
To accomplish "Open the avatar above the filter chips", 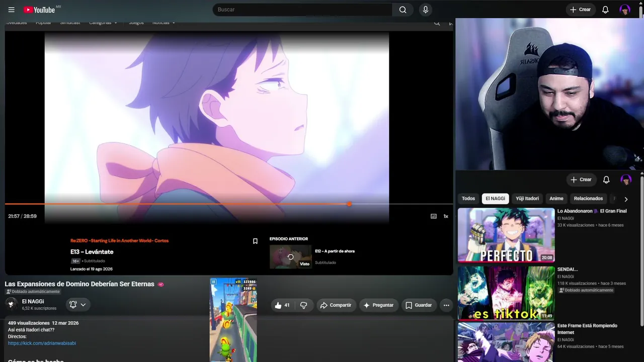I will pos(626,179).
